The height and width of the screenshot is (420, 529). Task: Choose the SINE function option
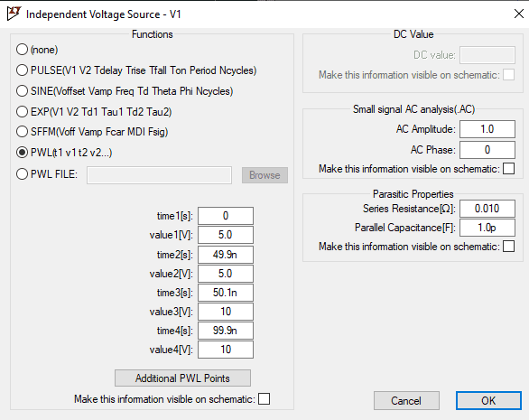point(22,91)
